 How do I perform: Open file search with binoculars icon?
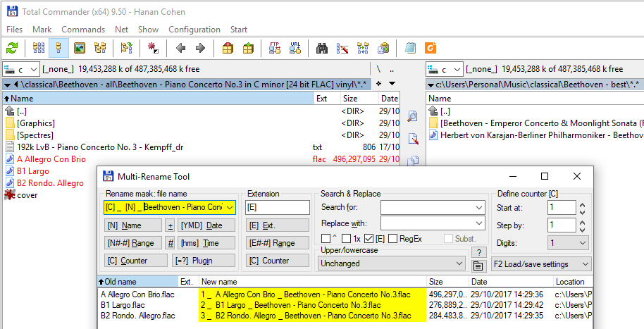click(x=322, y=48)
